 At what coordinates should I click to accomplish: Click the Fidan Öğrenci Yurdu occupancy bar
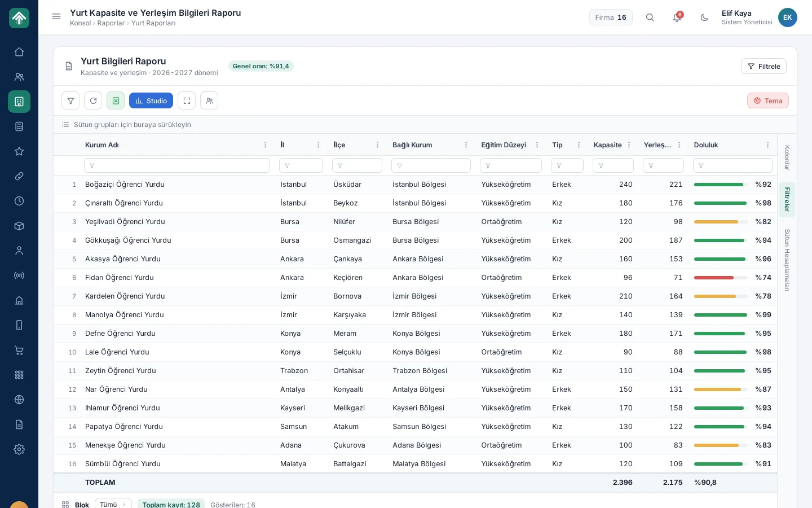point(721,278)
